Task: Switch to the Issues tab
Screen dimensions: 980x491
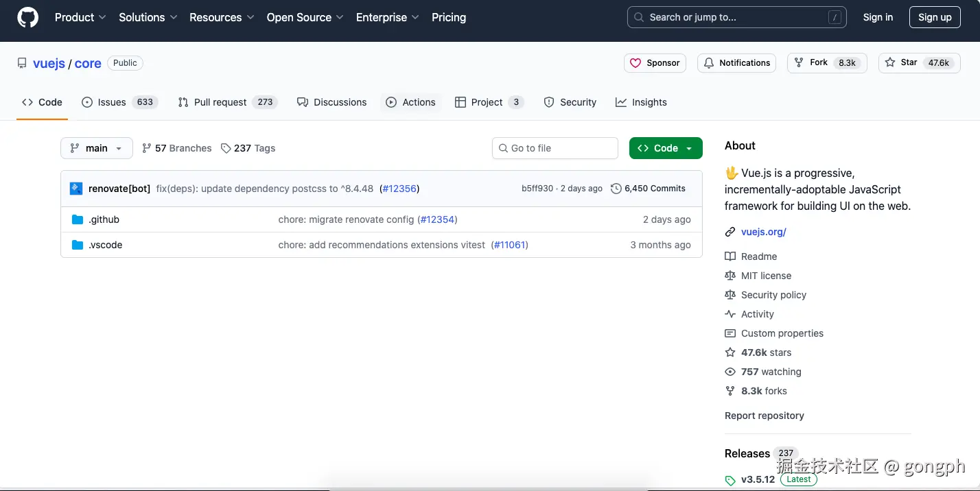Action: coord(119,102)
